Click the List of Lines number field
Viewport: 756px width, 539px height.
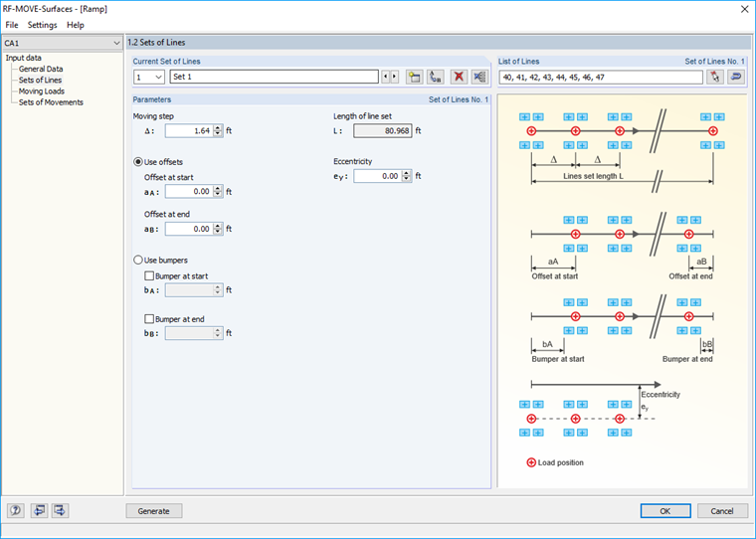(601, 78)
